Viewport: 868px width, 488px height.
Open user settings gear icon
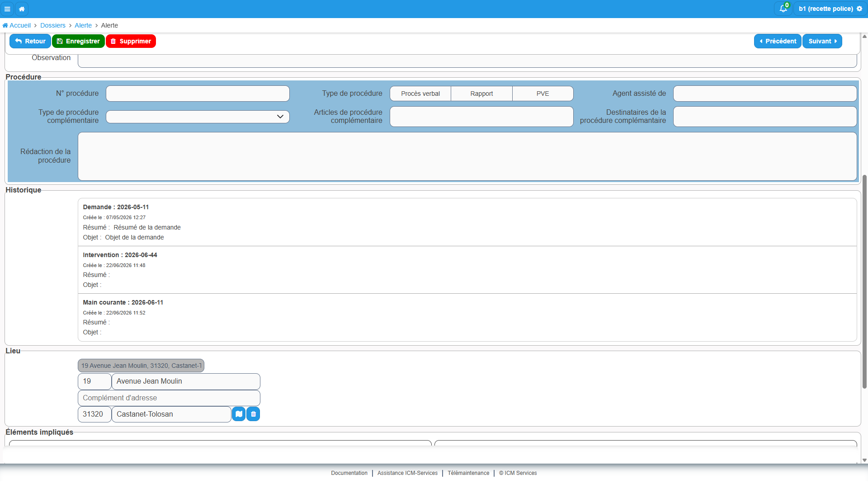pos(859,9)
